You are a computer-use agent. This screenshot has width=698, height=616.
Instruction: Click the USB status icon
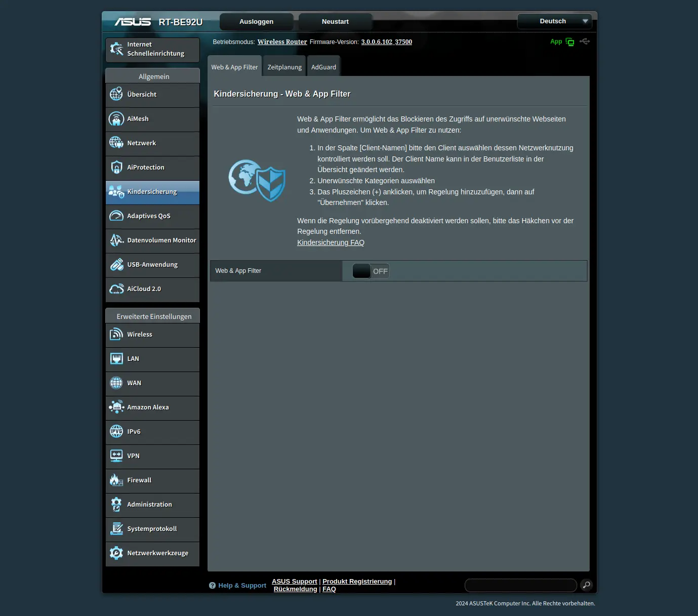point(585,42)
